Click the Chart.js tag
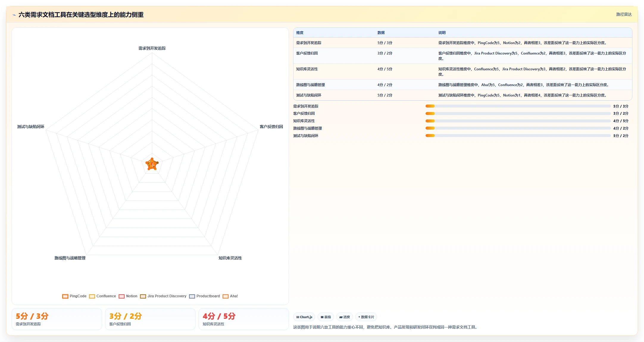 click(304, 317)
